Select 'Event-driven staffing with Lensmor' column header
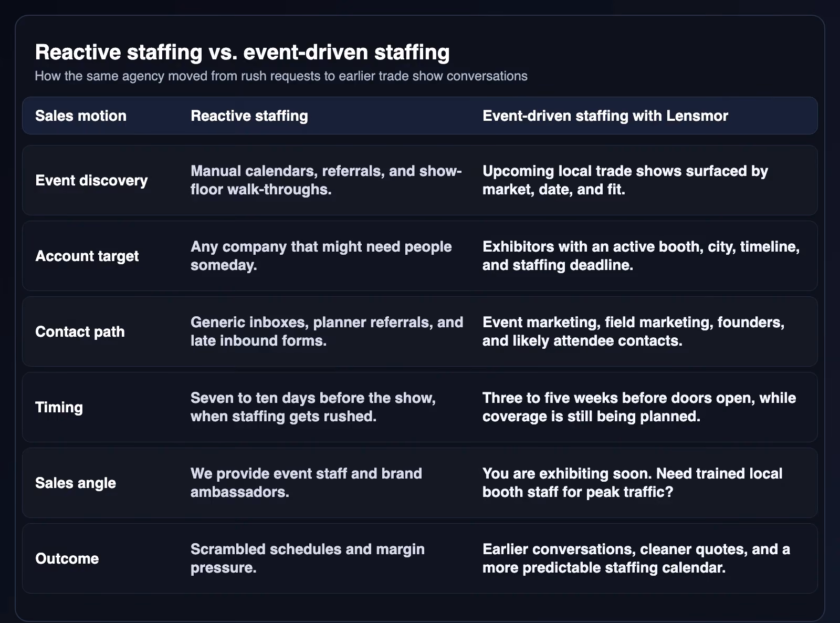The width and height of the screenshot is (840, 623). (605, 116)
